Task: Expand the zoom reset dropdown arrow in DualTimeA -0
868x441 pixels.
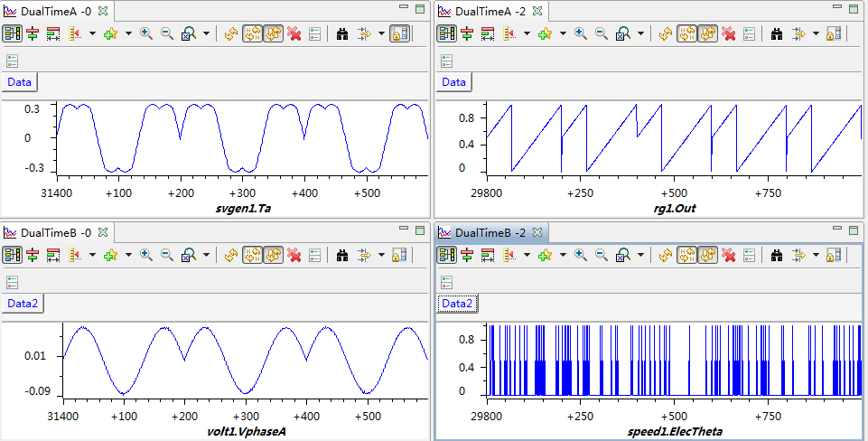Action: 207,33
